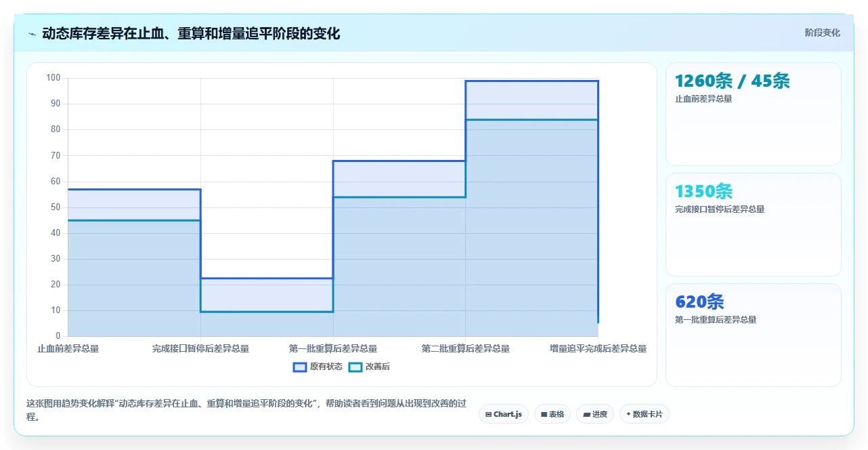Viewport: 868px width, 450px height.
Task: Click the 改善后 teal legend swatch
Action: [x=355, y=367]
